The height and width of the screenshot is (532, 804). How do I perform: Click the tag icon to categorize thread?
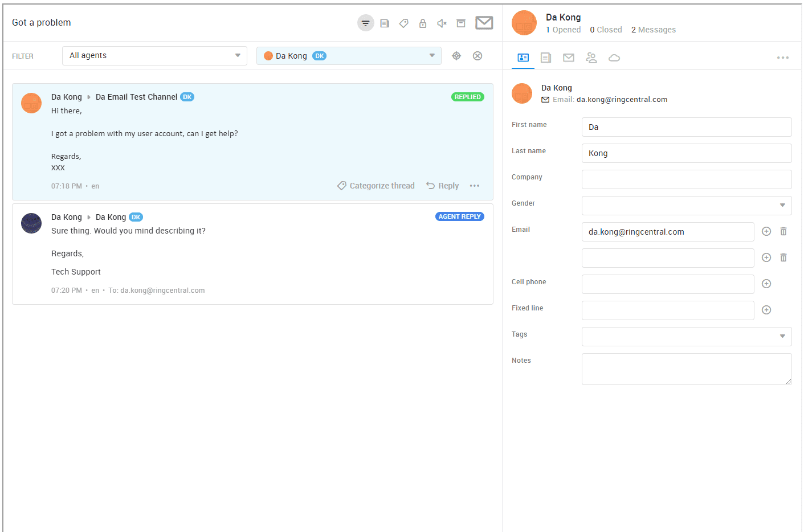point(403,23)
